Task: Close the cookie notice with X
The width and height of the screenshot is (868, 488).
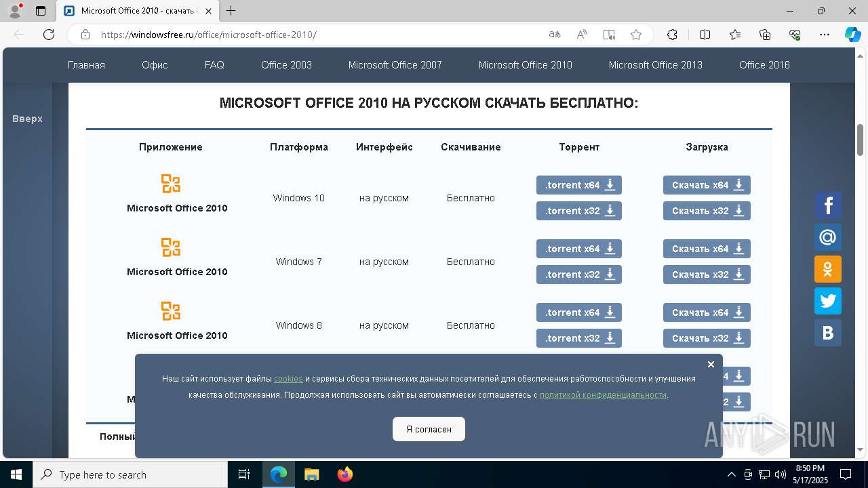Action: click(x=711, y=365)
